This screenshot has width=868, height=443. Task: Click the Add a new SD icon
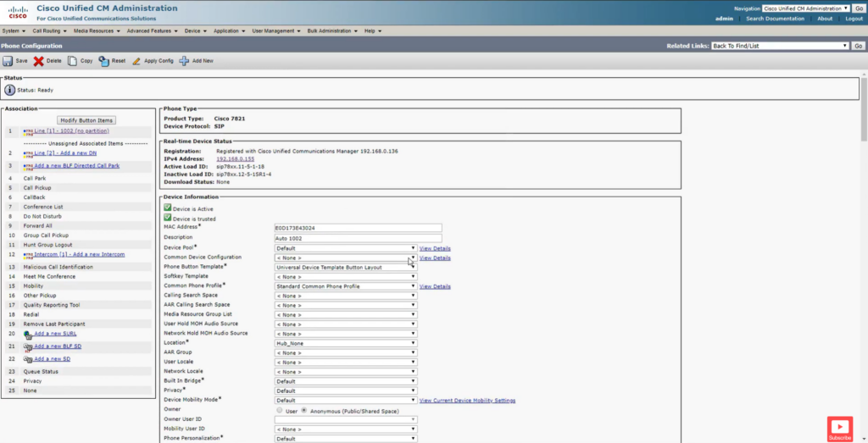tap(28, 359)
